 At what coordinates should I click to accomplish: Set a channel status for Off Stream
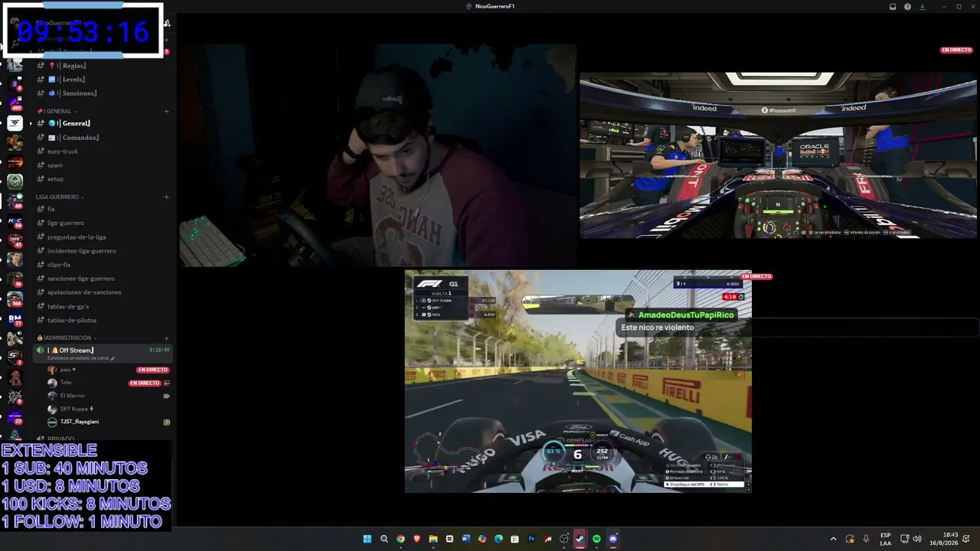click(x=80, y=358)
